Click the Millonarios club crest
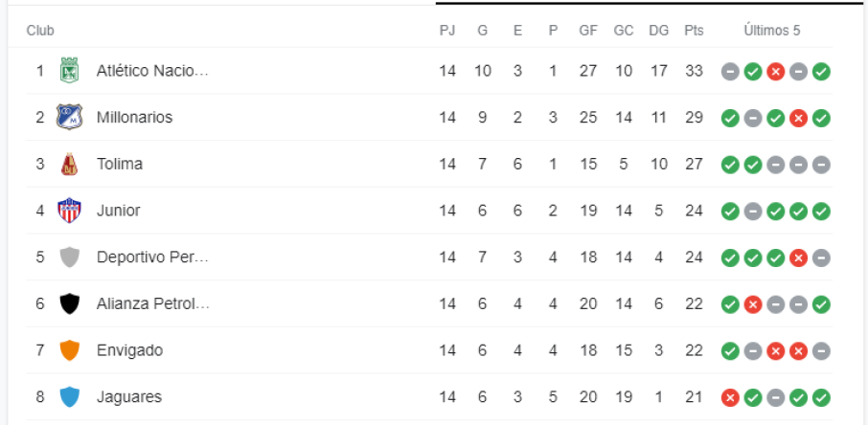The image size is (868, 425). pyautogui.click(x=70, y=118)
